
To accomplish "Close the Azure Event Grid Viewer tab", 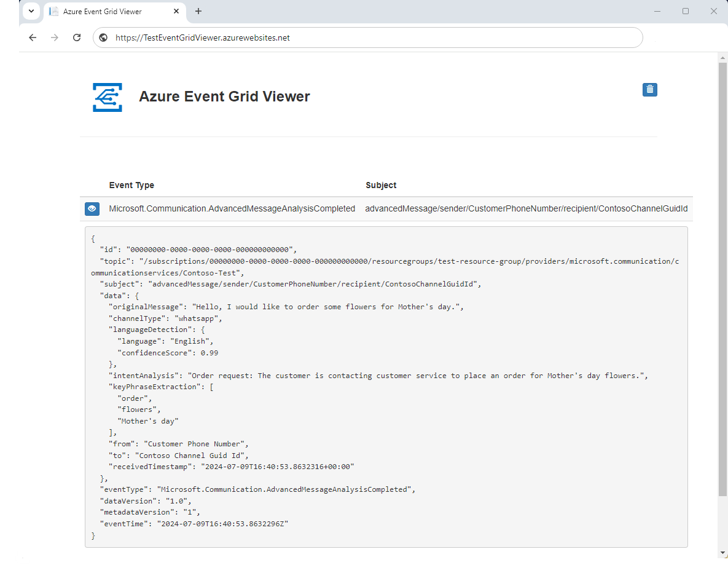I will tap(176, 11).
